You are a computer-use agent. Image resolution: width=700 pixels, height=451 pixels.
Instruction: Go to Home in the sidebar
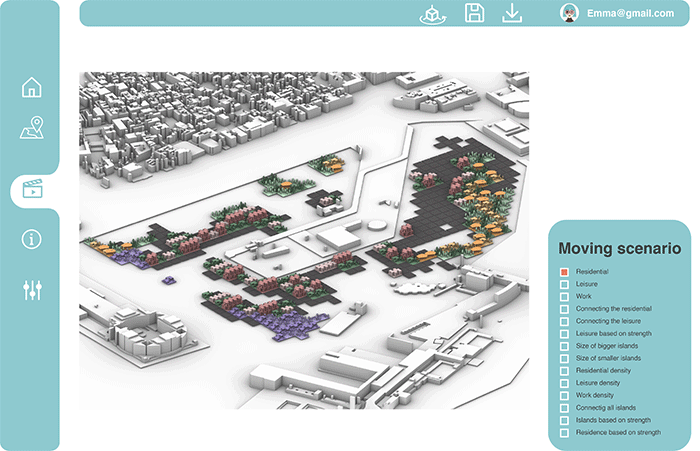click(x=32, y=87)
